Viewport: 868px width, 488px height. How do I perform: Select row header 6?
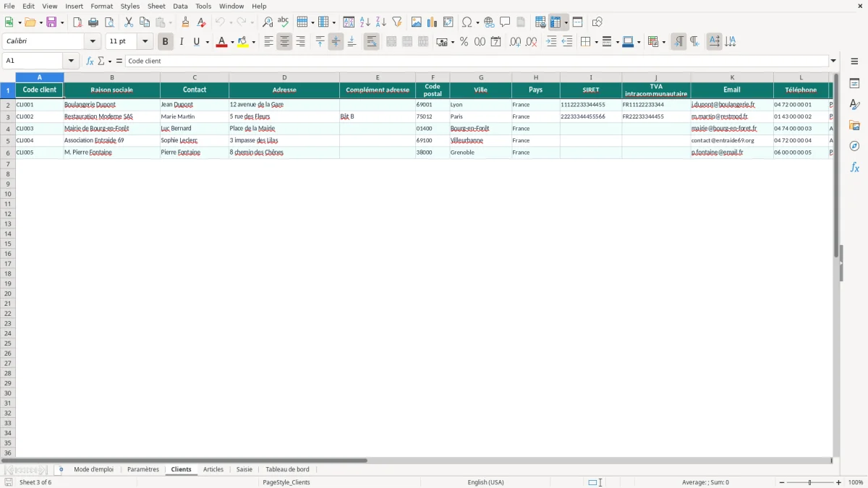pyautogui.click(x=8, y=153)
